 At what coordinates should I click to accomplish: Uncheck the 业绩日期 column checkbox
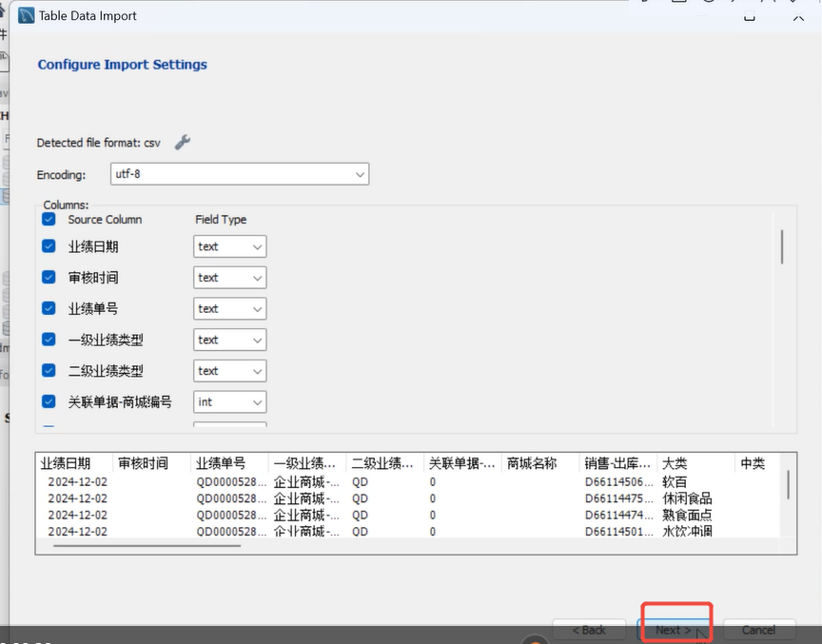49,246
